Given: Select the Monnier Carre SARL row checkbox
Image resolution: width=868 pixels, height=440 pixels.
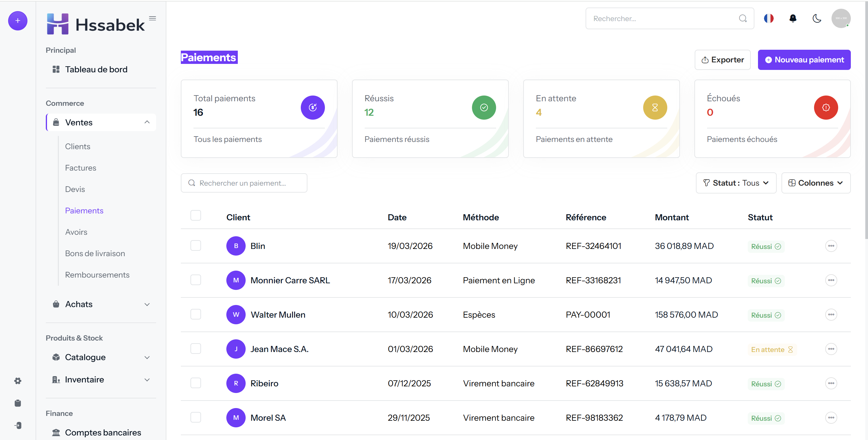Looking at the screenshot, I should [196, 280].
